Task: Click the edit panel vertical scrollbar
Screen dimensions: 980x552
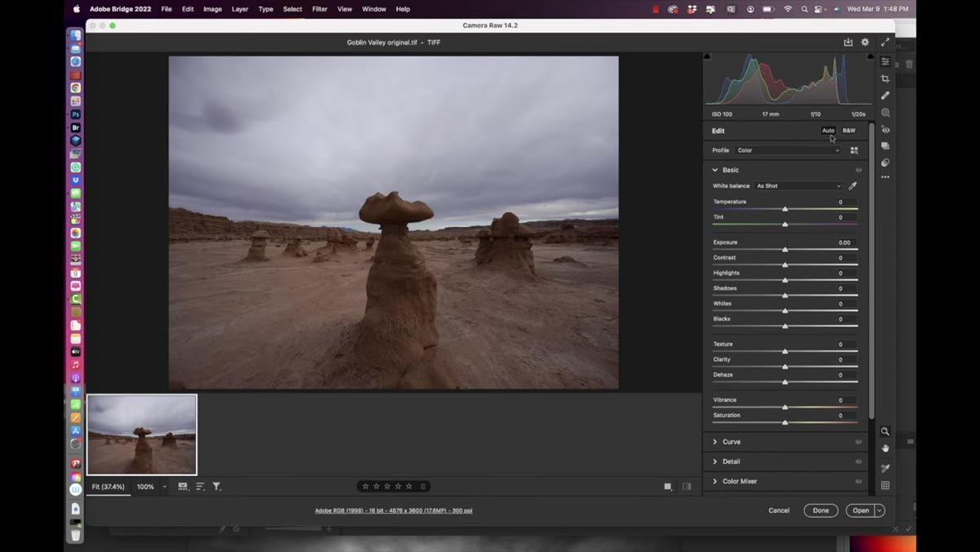Action: [871, 271]
